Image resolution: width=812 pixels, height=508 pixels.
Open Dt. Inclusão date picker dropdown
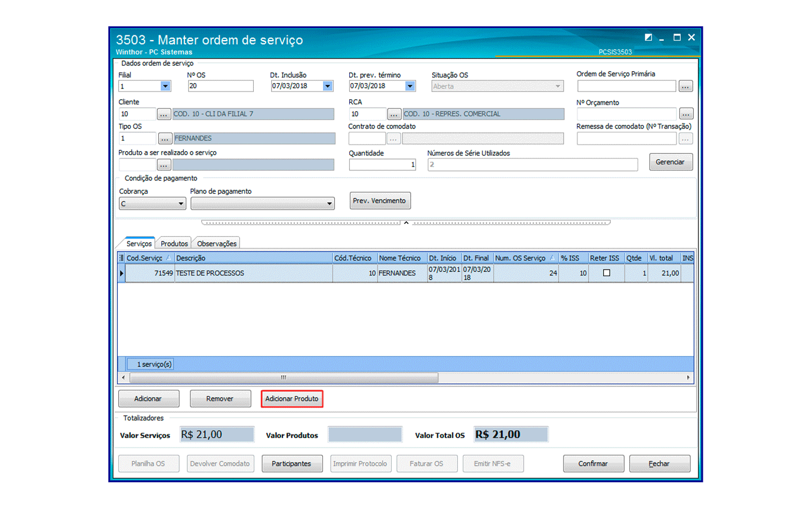click(x=327, y=87)
